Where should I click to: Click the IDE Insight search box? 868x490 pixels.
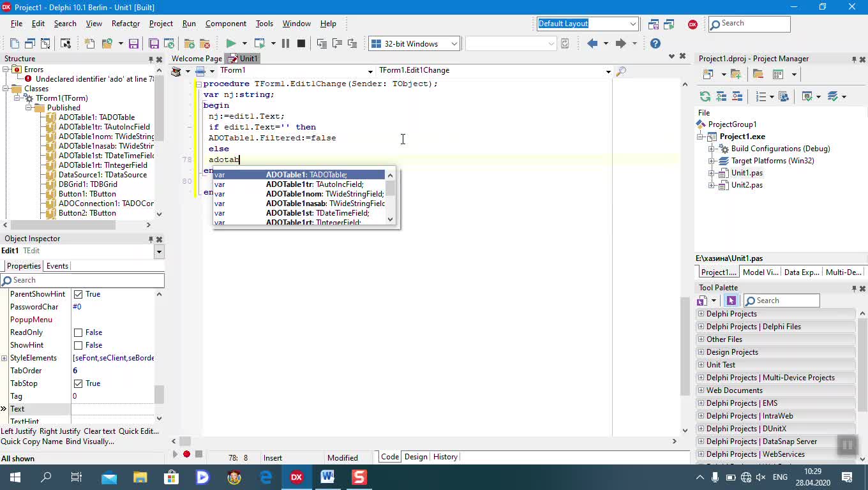point(749,24)
